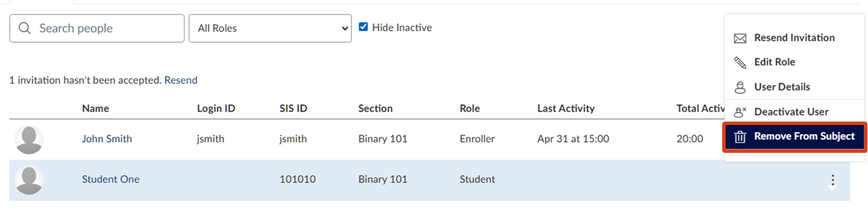This screenshot has width=868, height=209.
Task: Click Binary 101 section for John Smith
Action: click(382, 139)
